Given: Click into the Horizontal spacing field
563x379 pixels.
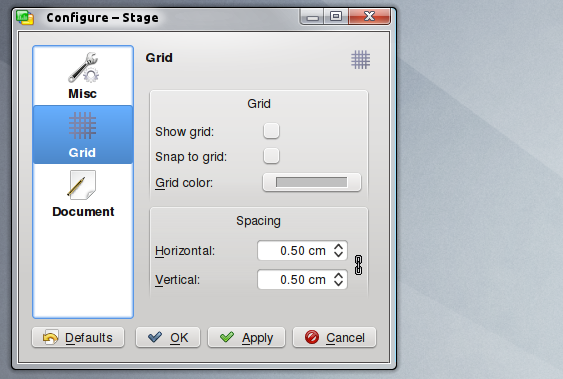Looking at the screenshot, I should (294, 251).
